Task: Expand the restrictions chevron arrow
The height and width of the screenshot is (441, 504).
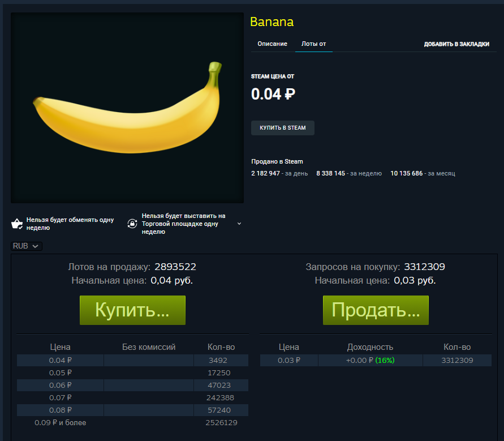Action: coord(239,224)
